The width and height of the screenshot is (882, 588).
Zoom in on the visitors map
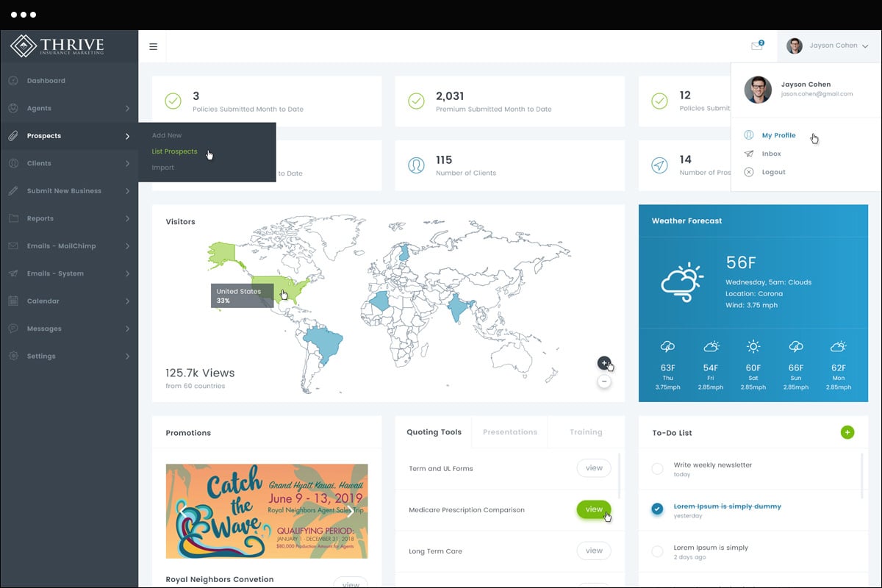click(x=603, y=363)
